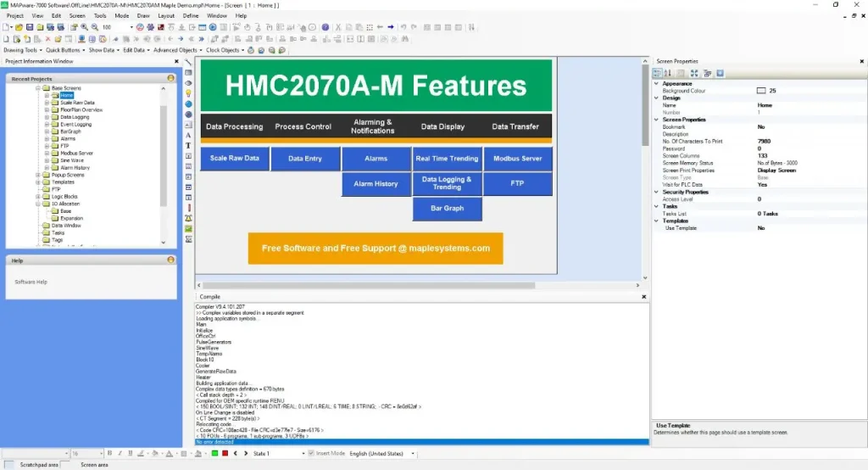Select the Ellipse drawing tool
The image size is (868, 470).
click(x=188, y=83)
